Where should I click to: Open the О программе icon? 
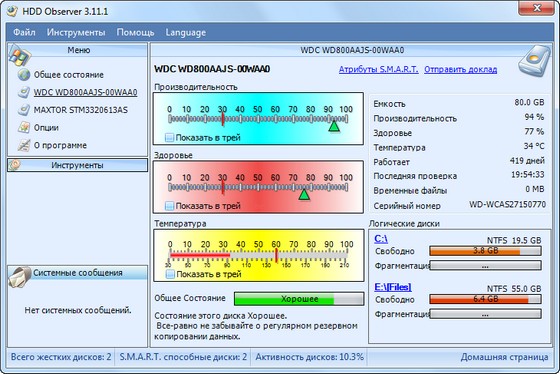pos(24,145)
